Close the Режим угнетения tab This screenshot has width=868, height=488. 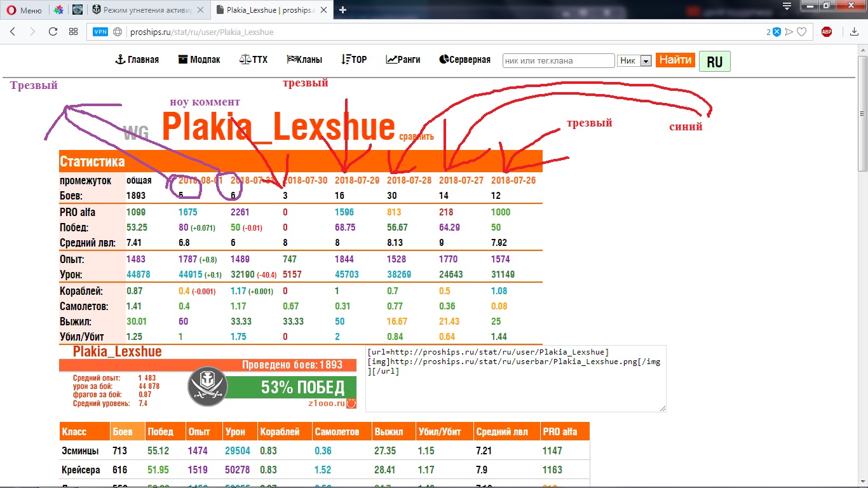[201, 10]
